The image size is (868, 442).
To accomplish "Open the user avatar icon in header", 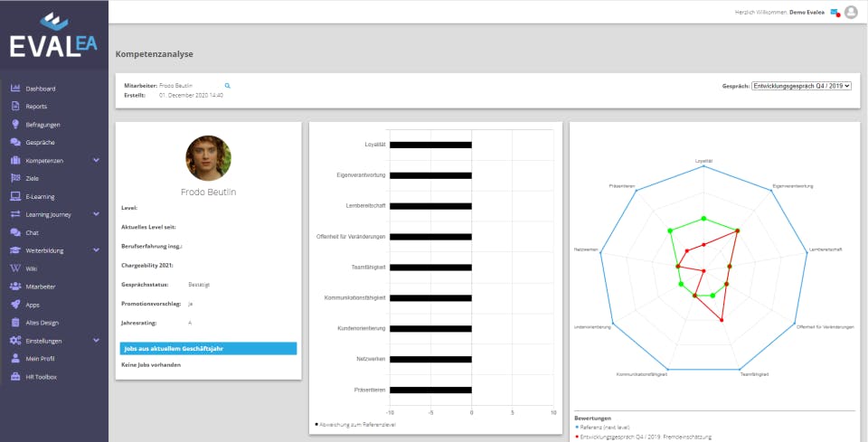I will click(851, 13).
